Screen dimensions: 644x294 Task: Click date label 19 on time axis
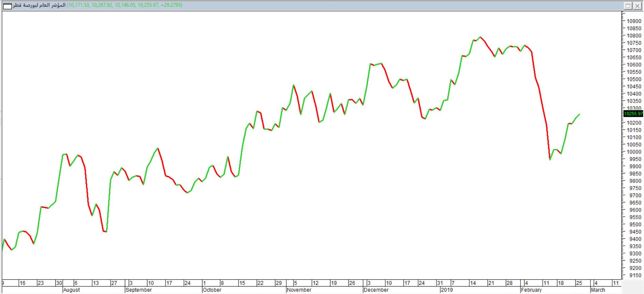coord(334,283)
